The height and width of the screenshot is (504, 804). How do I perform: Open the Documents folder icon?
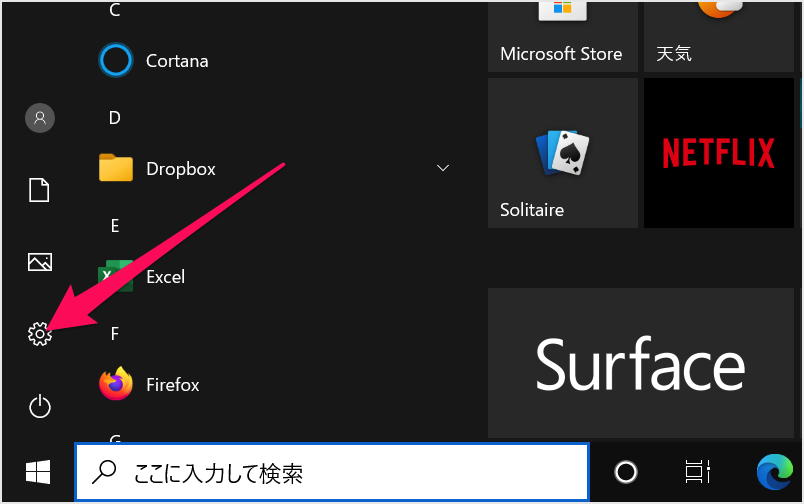tap(39, 190)
